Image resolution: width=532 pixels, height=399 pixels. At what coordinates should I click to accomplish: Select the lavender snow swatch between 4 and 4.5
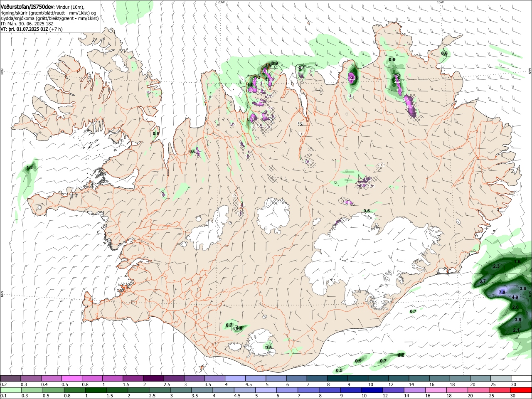tap(235, 378)
